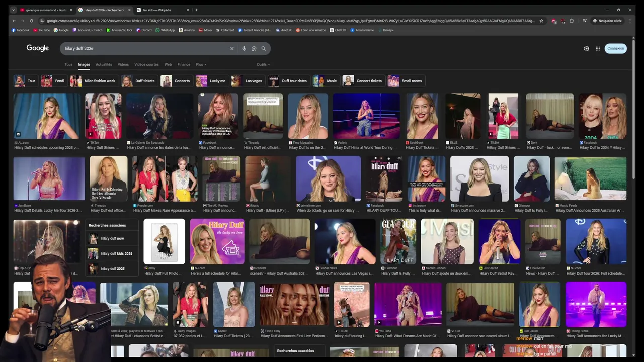Click the extension icon with badge 14

point(563,21)
